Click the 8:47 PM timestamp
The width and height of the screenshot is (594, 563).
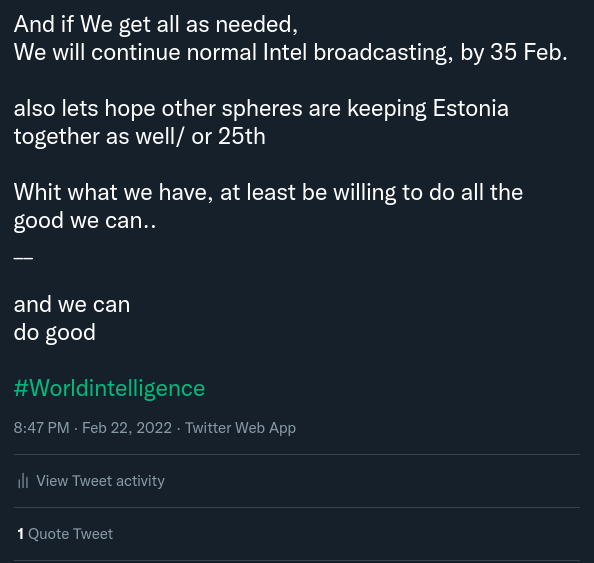(x=42, y=428)
